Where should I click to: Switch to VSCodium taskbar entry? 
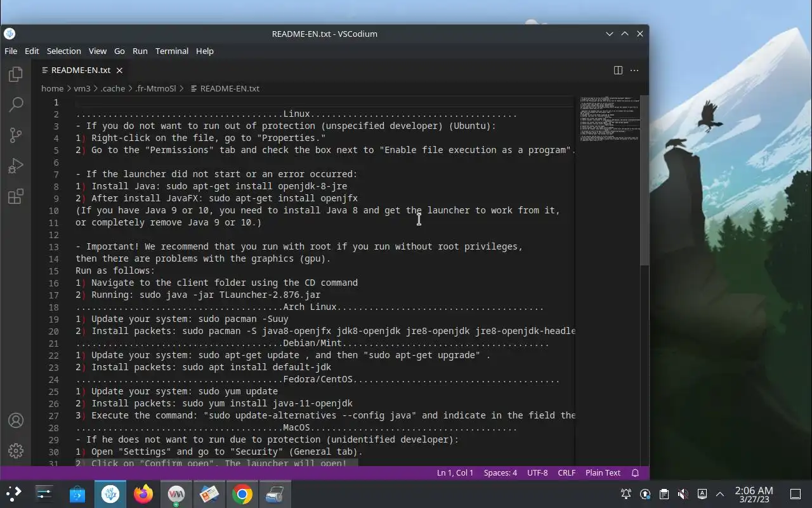tap(110, 494)
